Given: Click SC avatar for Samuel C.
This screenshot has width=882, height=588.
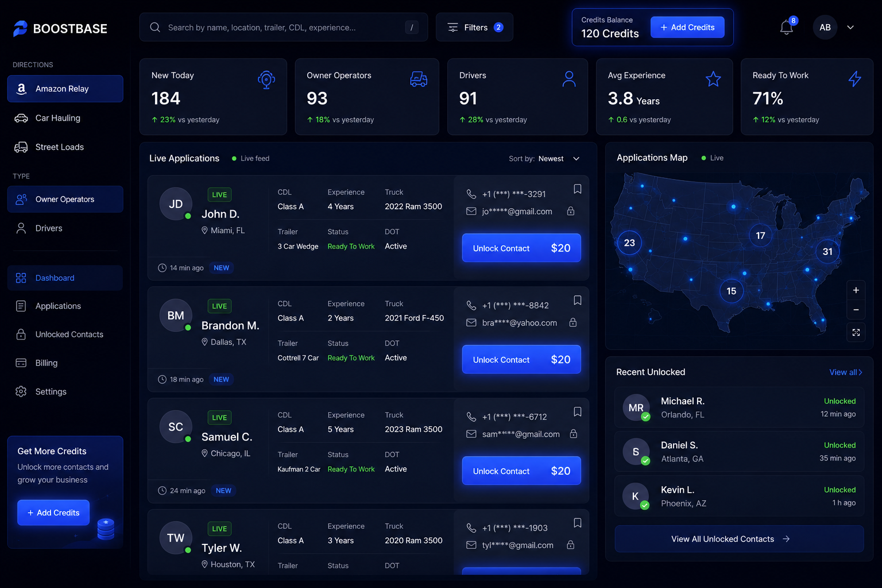Looking at the screenshot, I should (176, 427).
